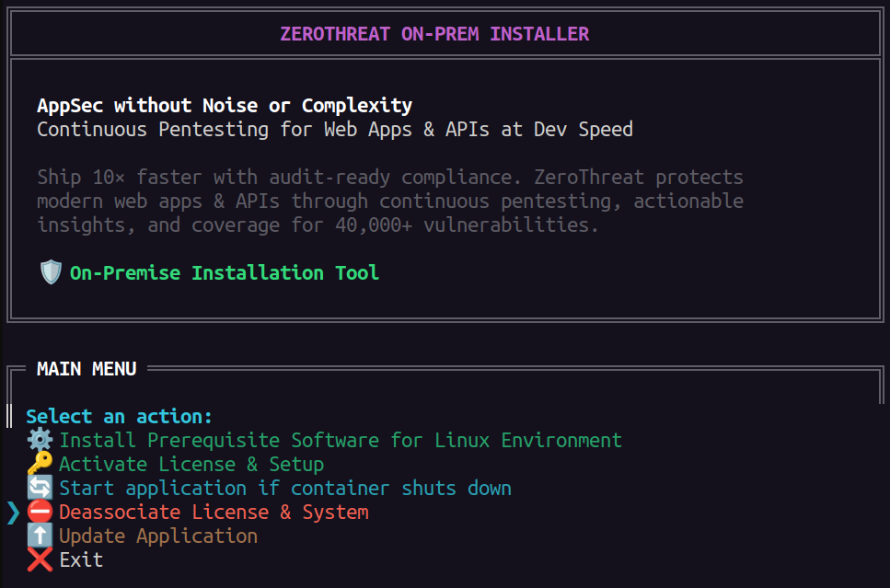
Task: Click the red X icon beside Exit
Action: pos(40,559)
